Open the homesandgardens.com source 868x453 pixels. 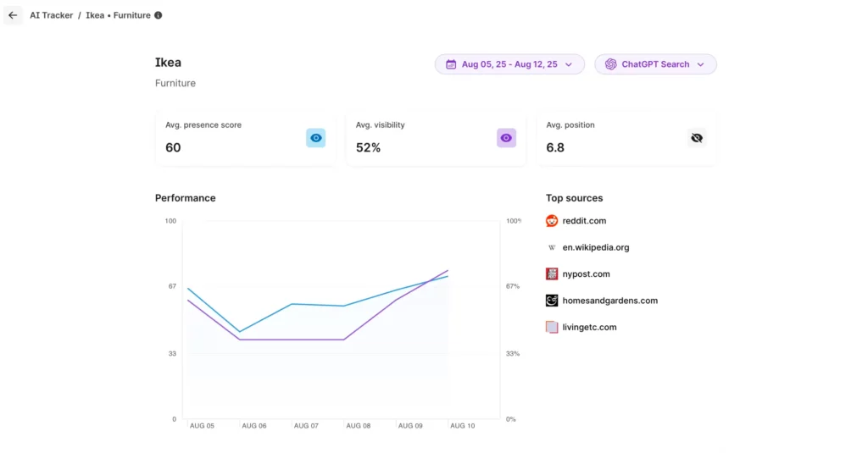(610, 301)
